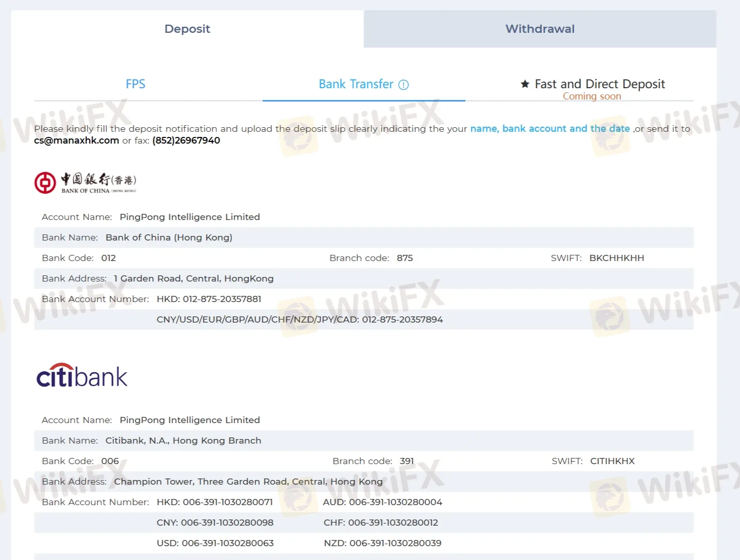Select the HKD account number for Citibank
The width and height of the screenshot is (740, 560).
pos(215,502)
